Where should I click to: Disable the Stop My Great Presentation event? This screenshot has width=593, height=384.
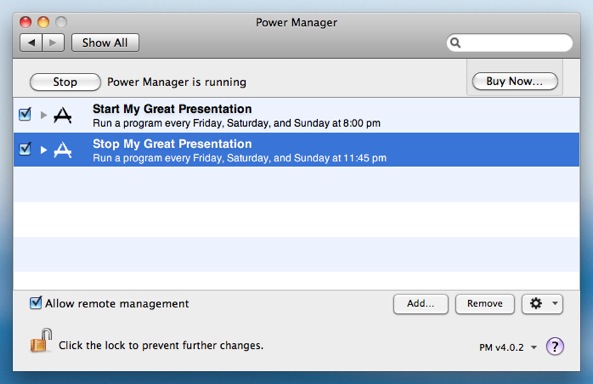pyautogui.click(x=25, y=149)
